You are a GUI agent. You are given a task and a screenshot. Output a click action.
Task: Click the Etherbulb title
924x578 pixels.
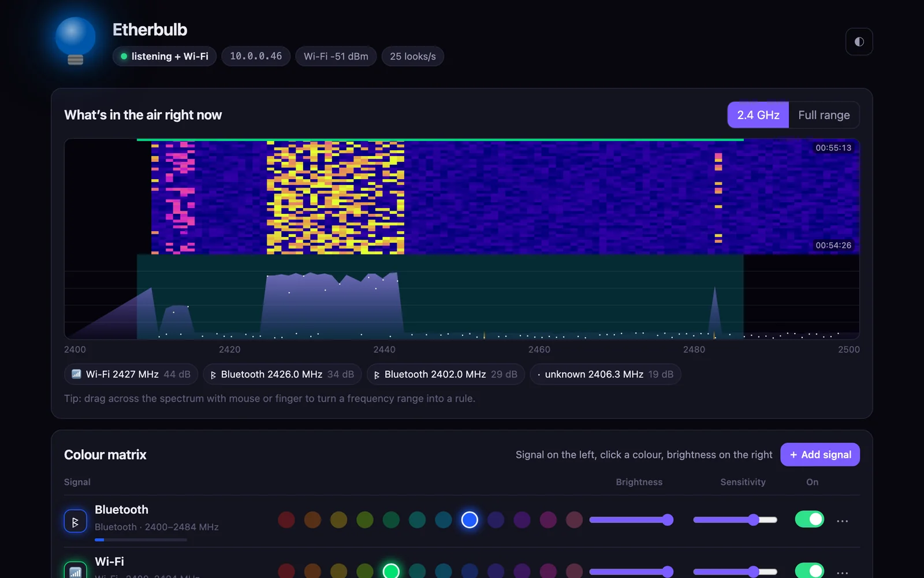coord(150,29)
